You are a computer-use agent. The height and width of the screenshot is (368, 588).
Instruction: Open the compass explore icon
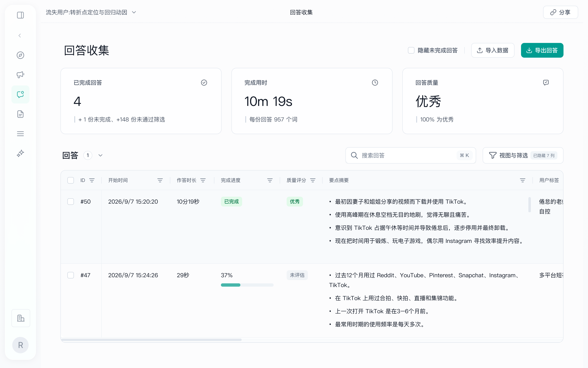click(20, 55)
